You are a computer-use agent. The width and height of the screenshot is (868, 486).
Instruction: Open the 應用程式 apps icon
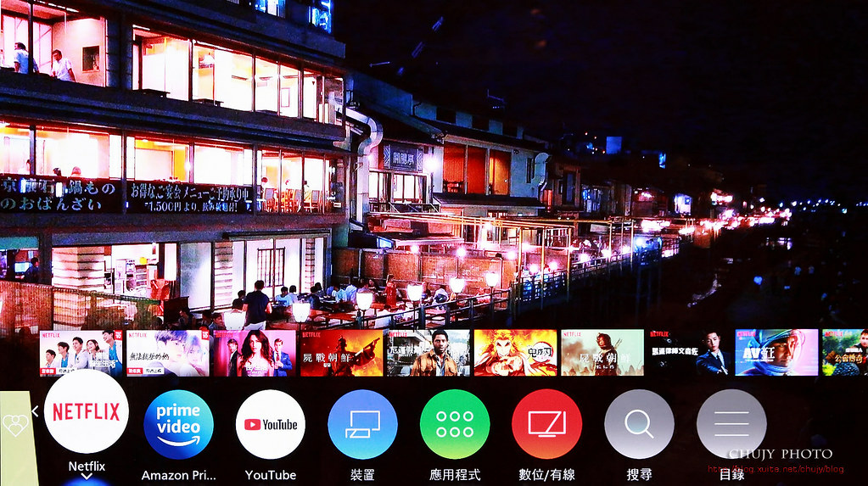tap(455, 425)
